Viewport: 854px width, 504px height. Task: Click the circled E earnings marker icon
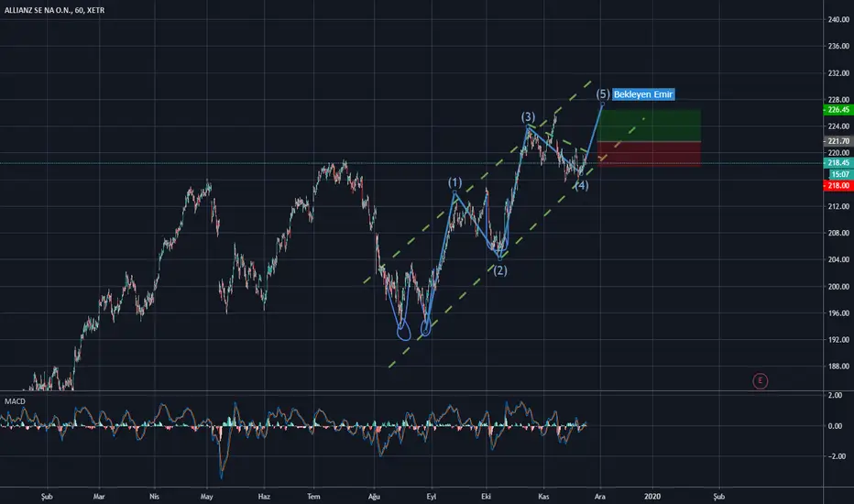click(760, 381)
